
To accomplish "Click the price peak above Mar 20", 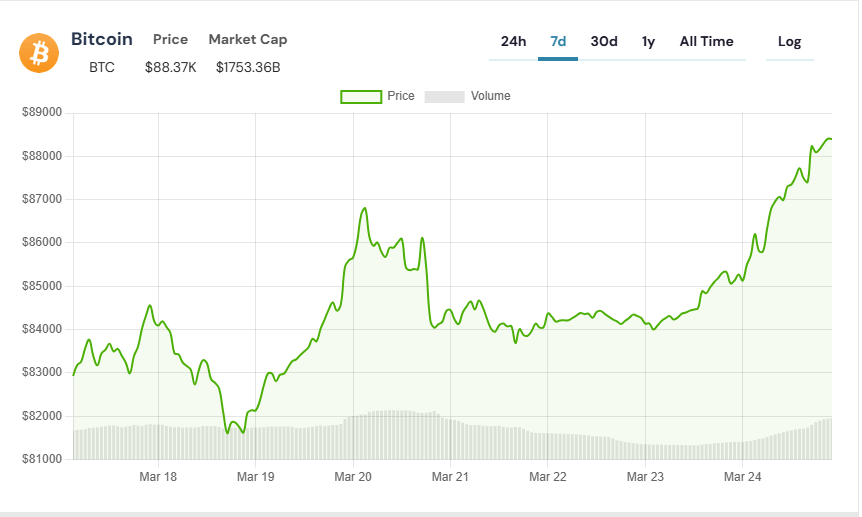I will [x=364, y=208].
